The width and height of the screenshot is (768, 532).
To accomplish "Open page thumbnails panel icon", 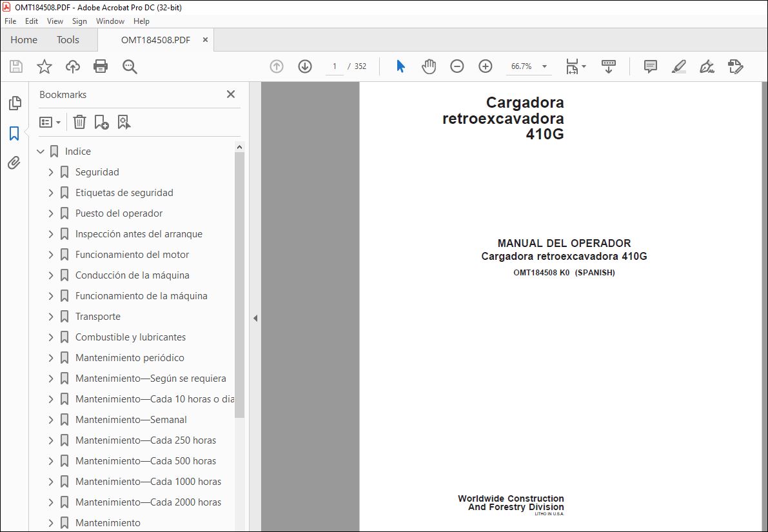I will (x=15, y=103).
